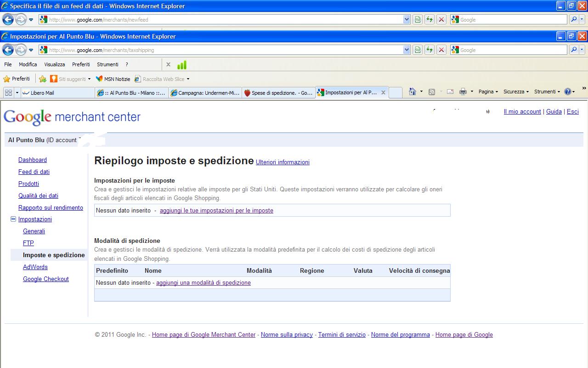Open Feed di dati link
The height and width of the screenshot is (368, 588).
point(34,172)
